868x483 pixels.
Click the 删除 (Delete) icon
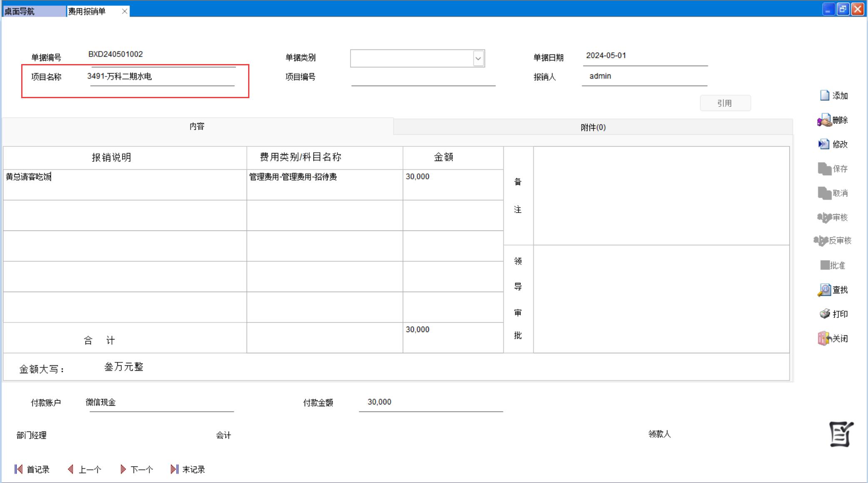(x=824, y=120)
